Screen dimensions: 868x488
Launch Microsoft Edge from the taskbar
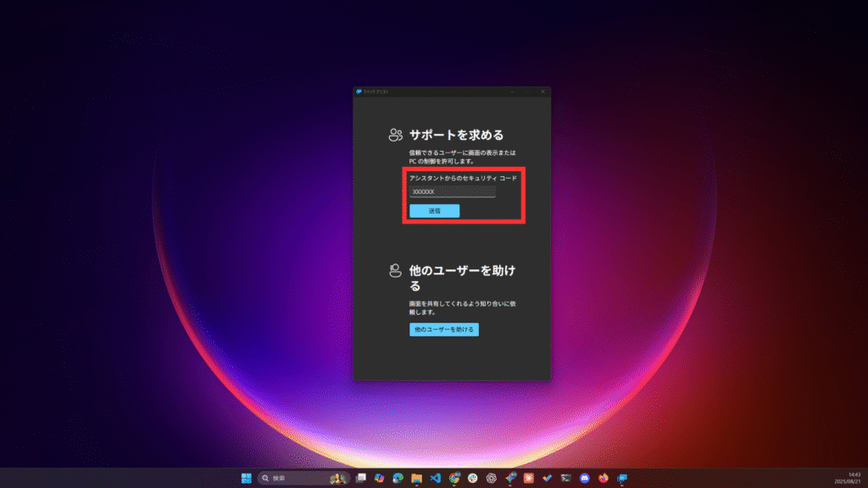pos(398,478)
